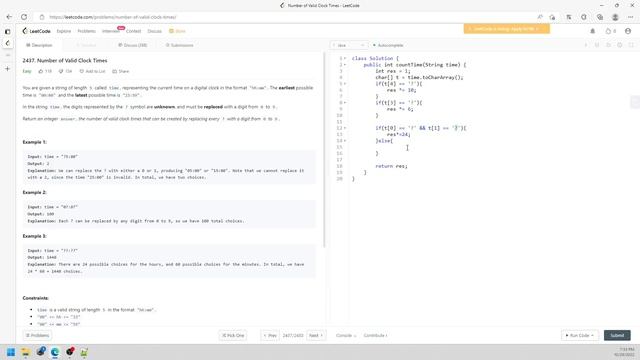Image resolution: width=640 pixels, height=360 pixels.
Task: Go to the Next problem
Action: [x=316, y=336]
